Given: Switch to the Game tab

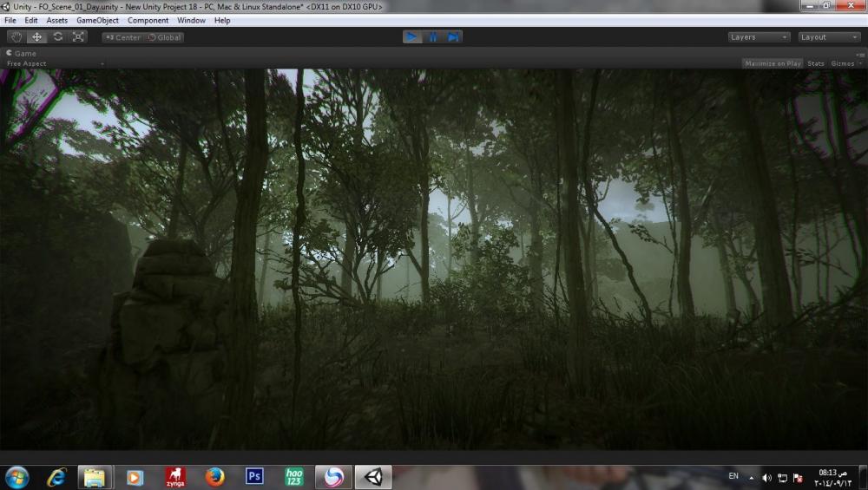Looking at the screenshot, I should tap(22, 53).
